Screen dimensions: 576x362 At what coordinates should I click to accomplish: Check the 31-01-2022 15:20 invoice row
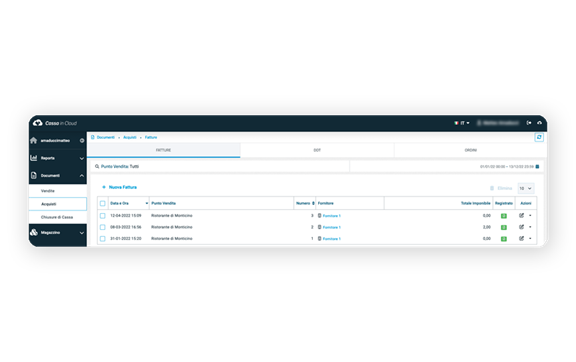tap(102, 239)
